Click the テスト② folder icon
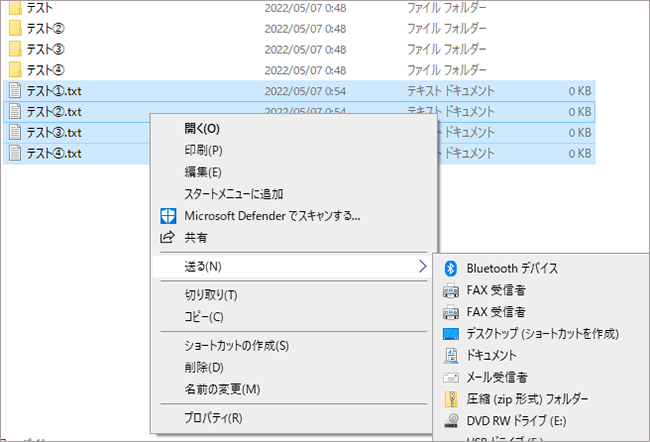The width and height of the screenshot is (650, 442). point(15,28)
